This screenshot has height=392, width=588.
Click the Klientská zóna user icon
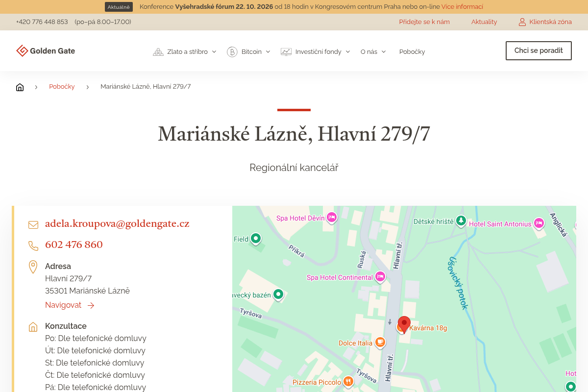click(x=522, y=22)
